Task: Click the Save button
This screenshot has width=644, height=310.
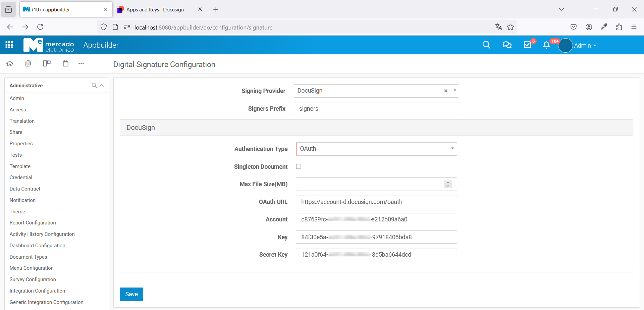Action: click(x=131, y=294)
